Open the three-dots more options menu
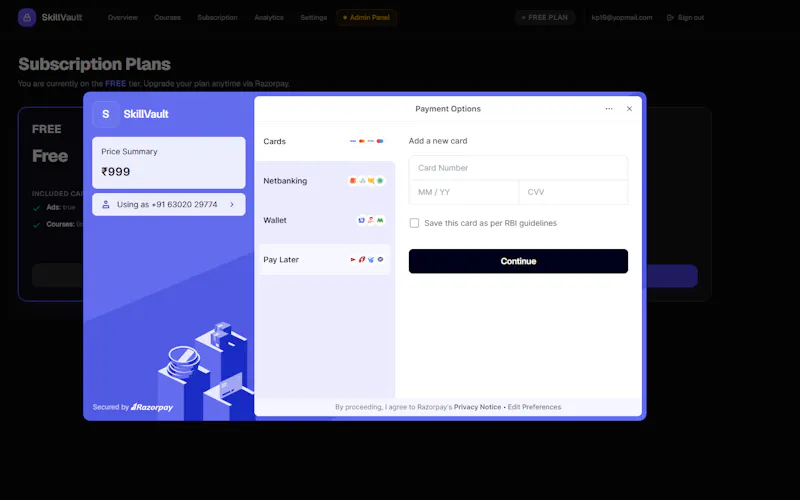Image resolution: width=800 pixels, height=500 pixels. point(609,109)
